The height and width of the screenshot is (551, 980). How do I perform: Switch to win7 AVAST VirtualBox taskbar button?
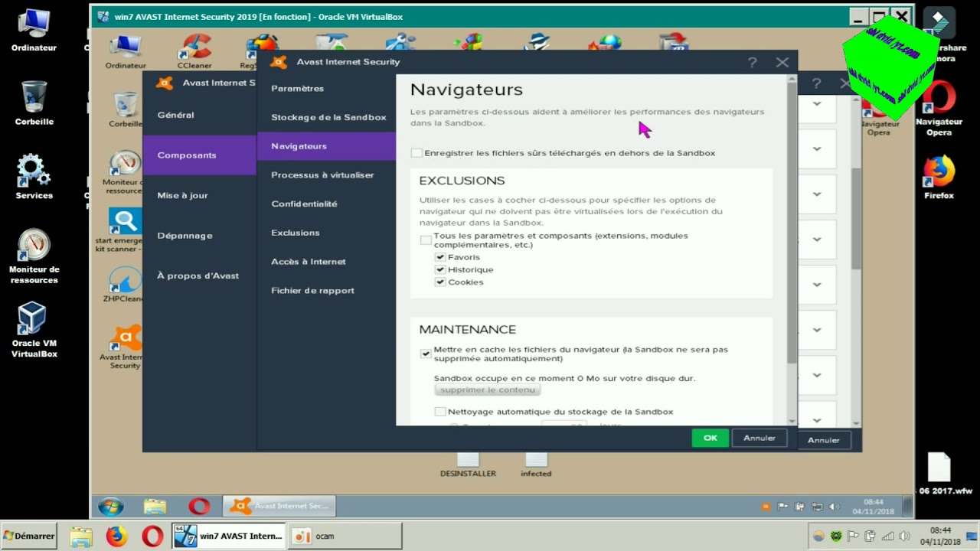coord(229,536)
